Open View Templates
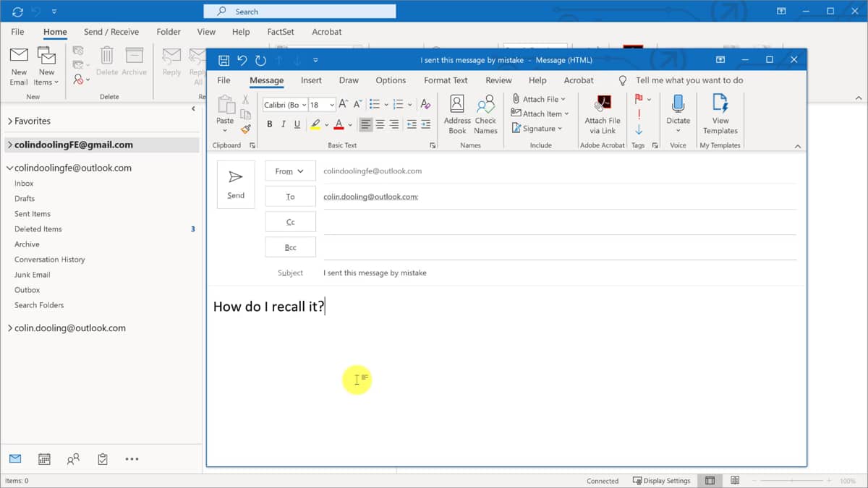This screenshot has width=868, height=488. [x=720, y=114]
